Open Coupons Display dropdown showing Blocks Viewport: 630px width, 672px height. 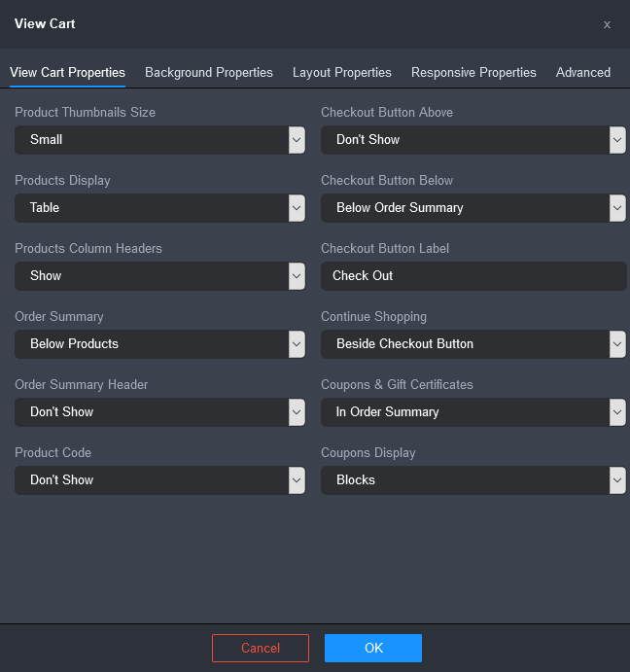(473, 480)
